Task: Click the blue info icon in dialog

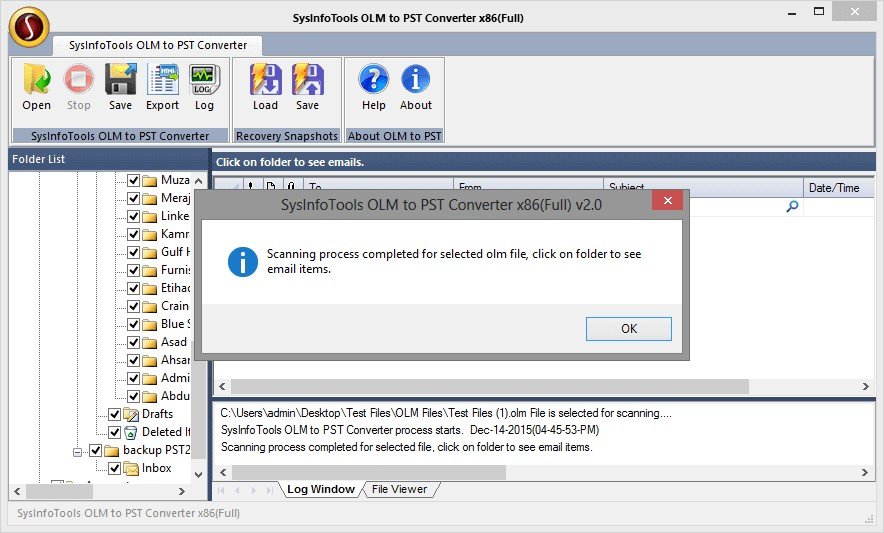Action: pos(243,262)
